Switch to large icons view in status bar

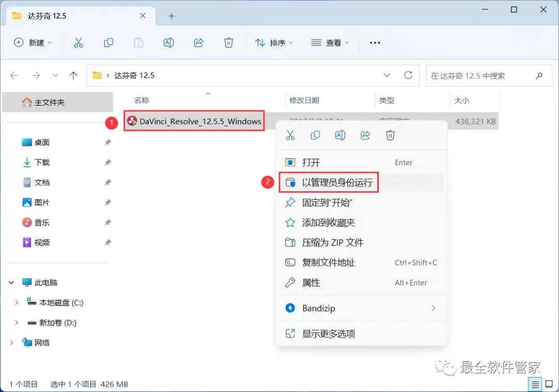click(x=549, y=385)
